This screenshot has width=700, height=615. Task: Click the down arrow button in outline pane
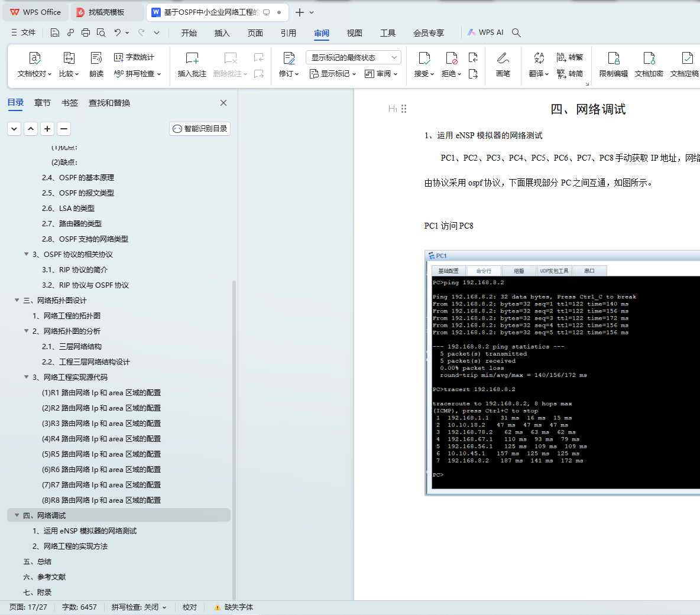pos(14,129)
